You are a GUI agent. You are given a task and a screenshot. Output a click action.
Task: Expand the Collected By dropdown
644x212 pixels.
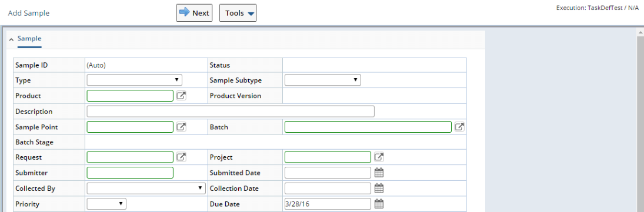(x=146, y=189)
